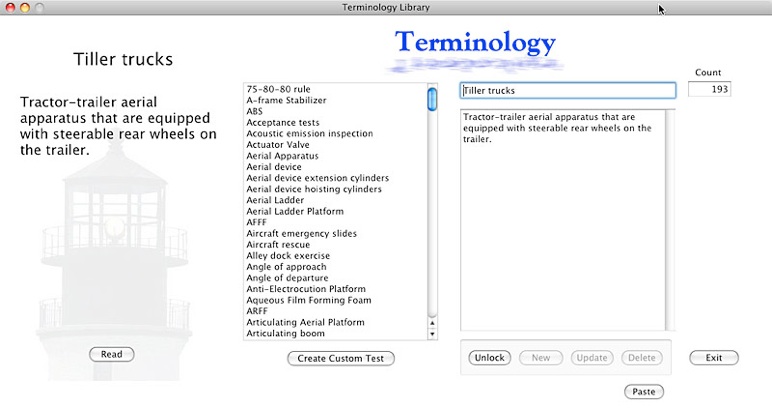Click the Unlock button
The width and height of the screenshot is (772, 408).
(x=489, y=358)
